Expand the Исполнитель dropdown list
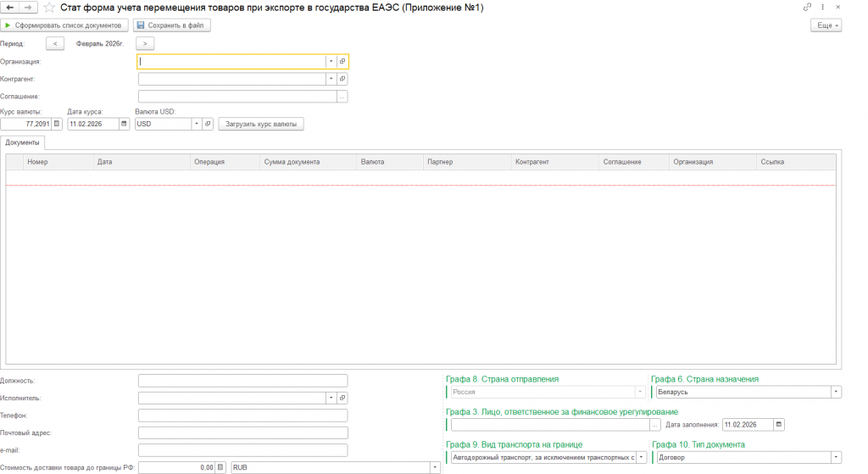 [331, 398]
